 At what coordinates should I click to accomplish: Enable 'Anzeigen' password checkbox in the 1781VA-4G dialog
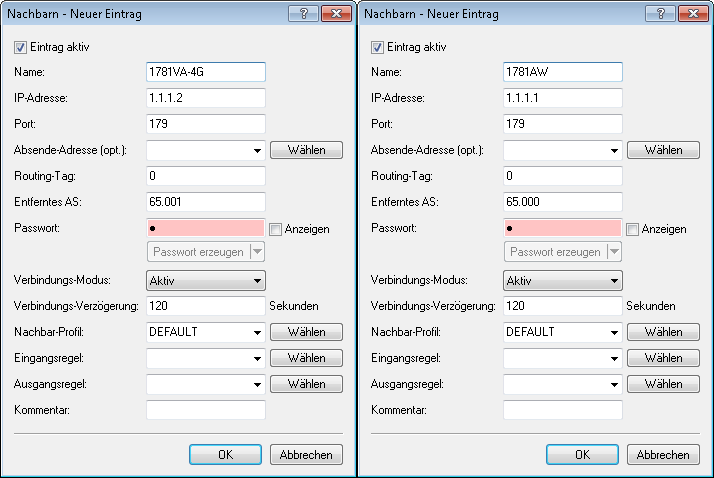coord(276,229)
